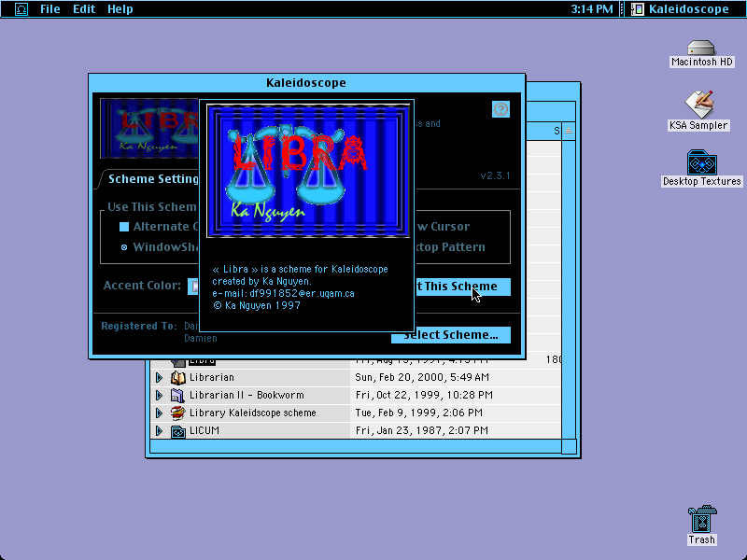This screenshot has width=747, height=560.
Task: Select the WindowShade radio button
Action: (124, 247)
